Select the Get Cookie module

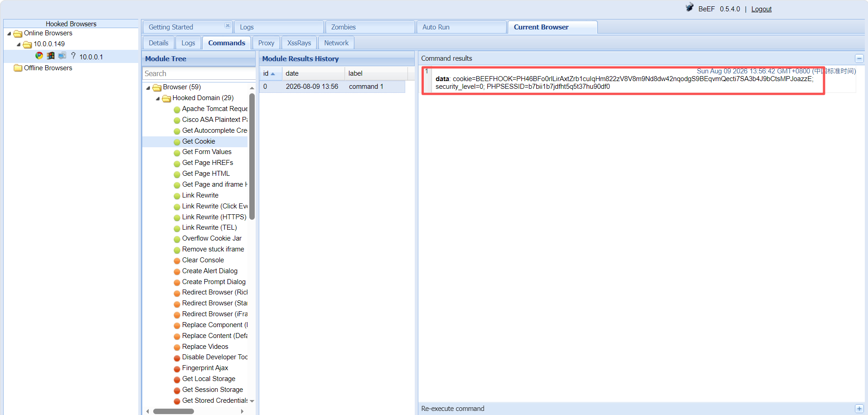(199, 141)
